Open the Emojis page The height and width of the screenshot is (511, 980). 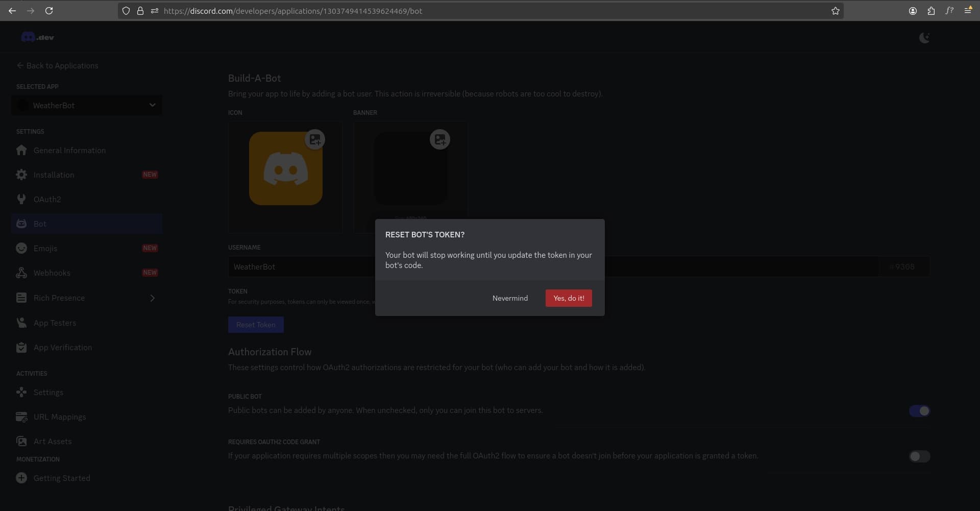tap(87, 248)
